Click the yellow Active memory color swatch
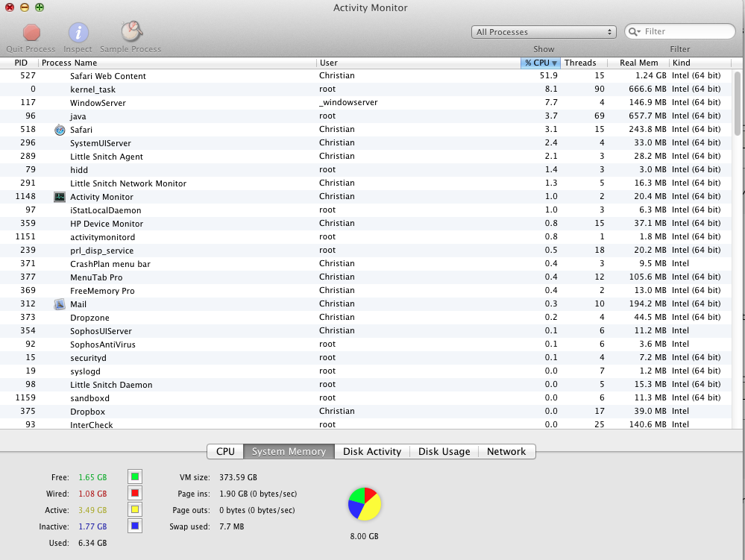 click(x=135, y=509)
